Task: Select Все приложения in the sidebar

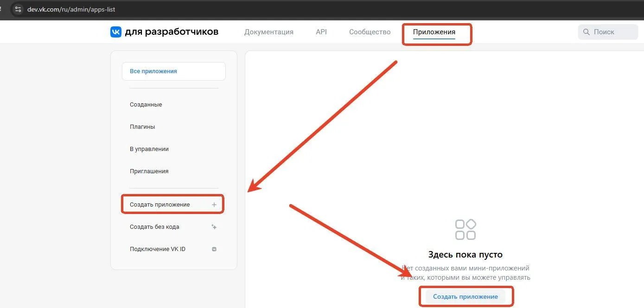Action: [x=174, y=71]
